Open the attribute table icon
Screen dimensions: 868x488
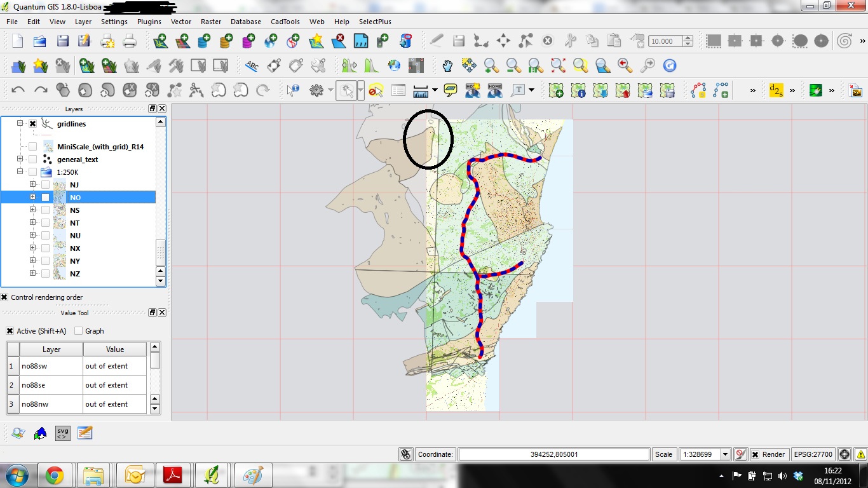pyautogui.click(x=398, y=90)
